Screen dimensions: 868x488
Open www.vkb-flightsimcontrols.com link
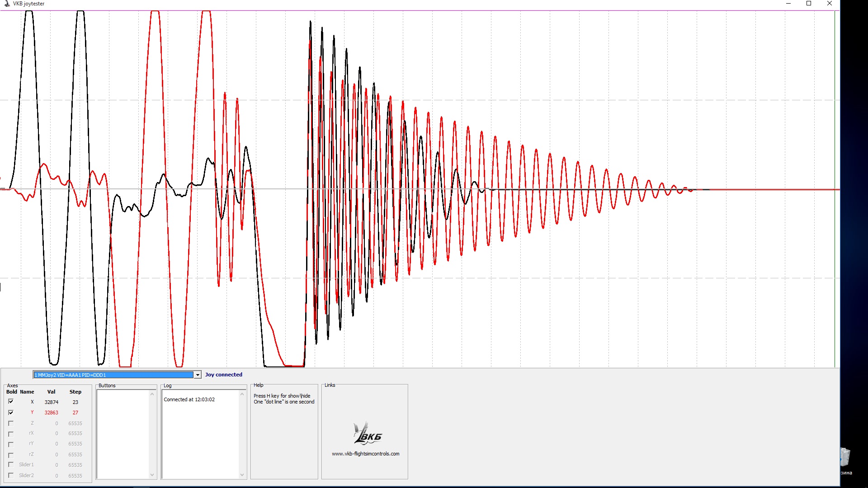point(365,454)
